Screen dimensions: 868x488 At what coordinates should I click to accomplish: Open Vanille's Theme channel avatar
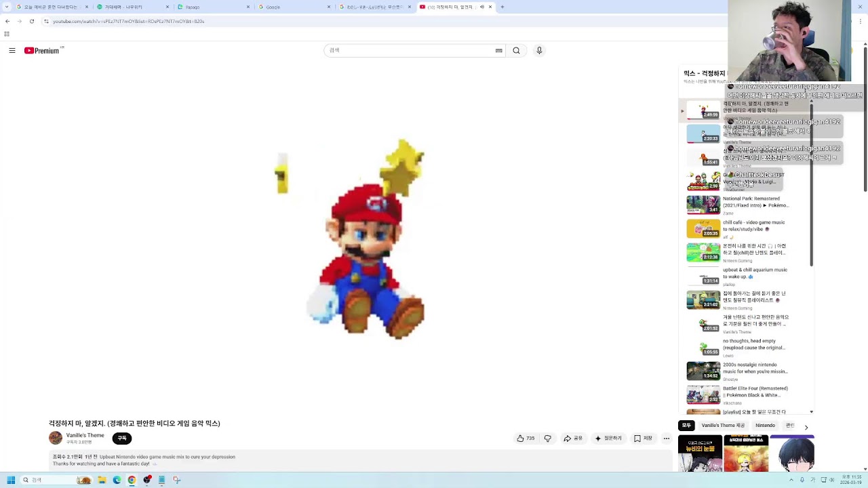point(56,439)
